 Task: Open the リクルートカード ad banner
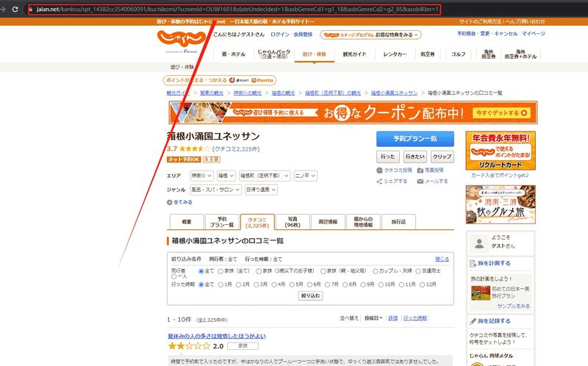pos(501,151)
